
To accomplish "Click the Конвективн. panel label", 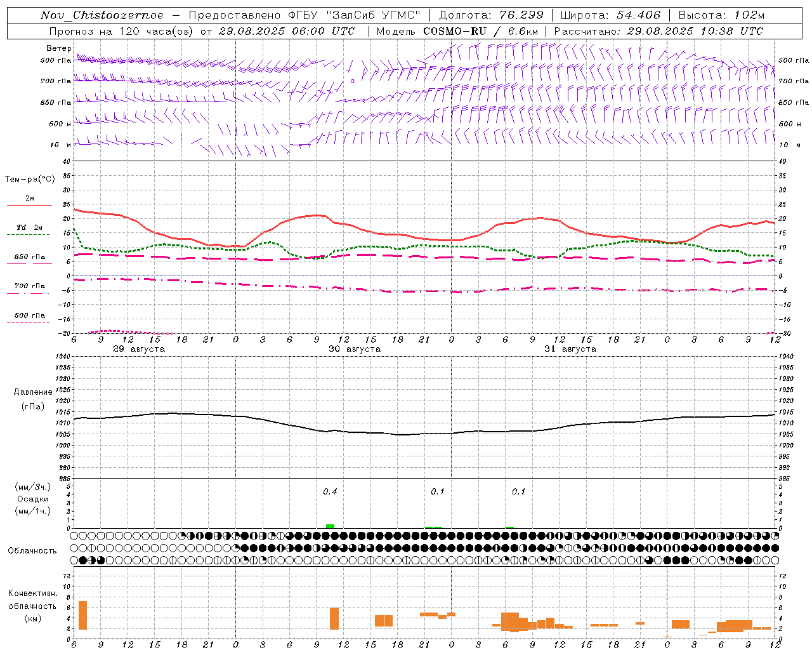I will (33, 593).
